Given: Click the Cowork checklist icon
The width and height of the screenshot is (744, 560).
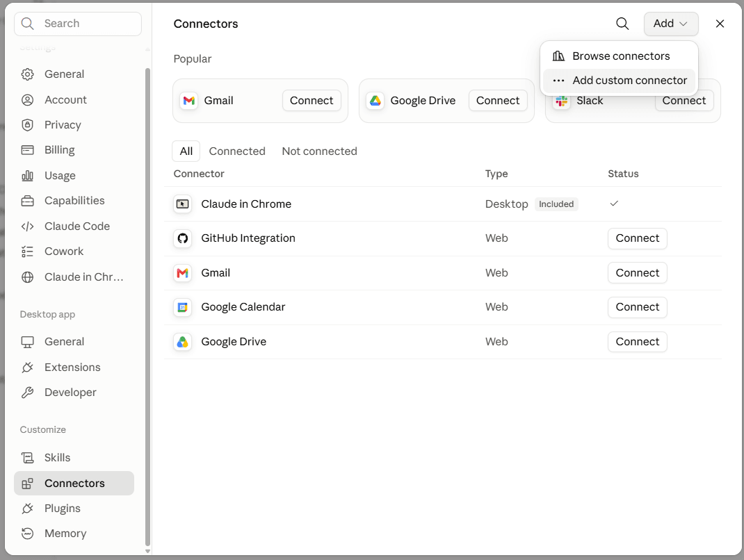Looking at the screenshot, I should coord(28,252).
